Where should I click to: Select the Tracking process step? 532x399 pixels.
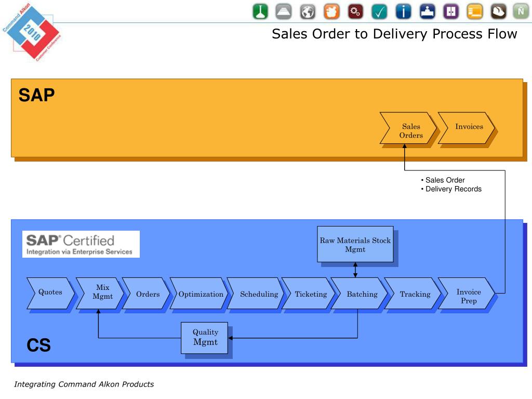(x=413, y=293)
